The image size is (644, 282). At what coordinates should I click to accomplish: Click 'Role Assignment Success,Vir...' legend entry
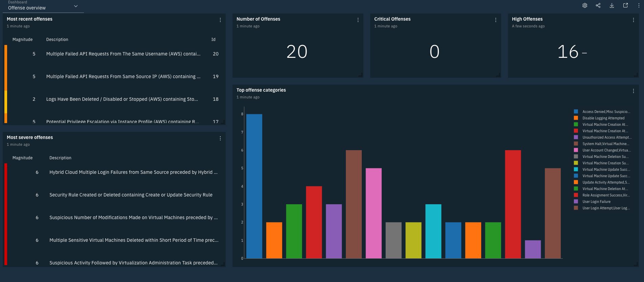coord(606,195)
